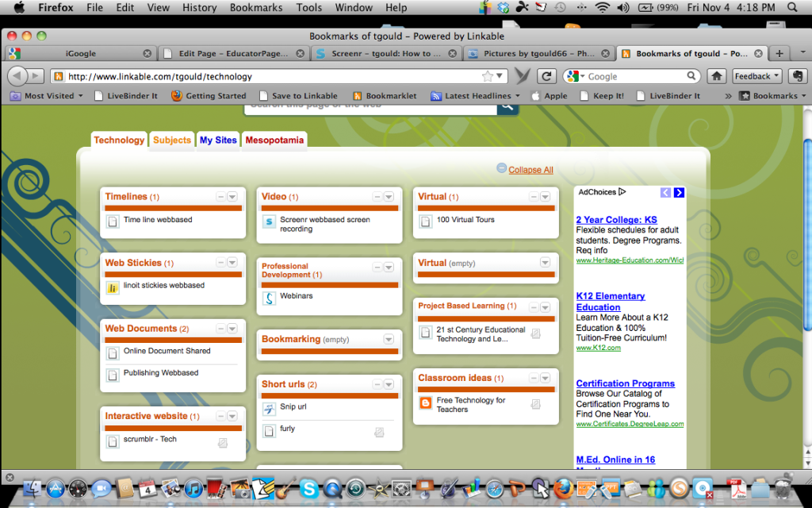The height and width of the screenshot is (508, 812).
Task: Expand the Most Visited bookmarks dropdown
Action: [80, 96]
